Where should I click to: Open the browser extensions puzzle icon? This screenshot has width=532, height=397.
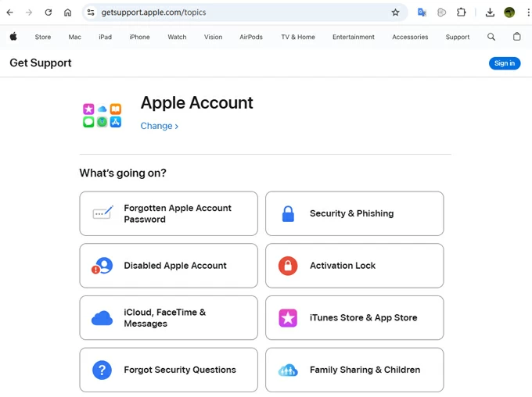[462, 13]
